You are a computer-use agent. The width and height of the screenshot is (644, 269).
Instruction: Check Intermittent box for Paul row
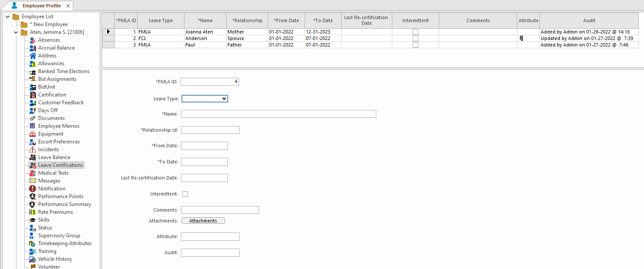[x=415, y=45]
